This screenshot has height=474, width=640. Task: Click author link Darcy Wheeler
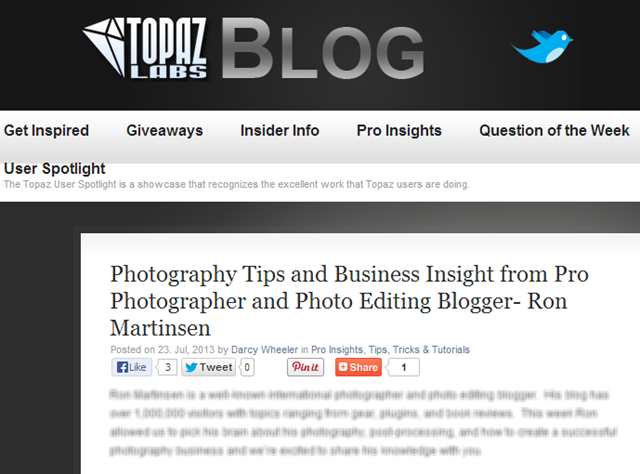pos(264,350)
